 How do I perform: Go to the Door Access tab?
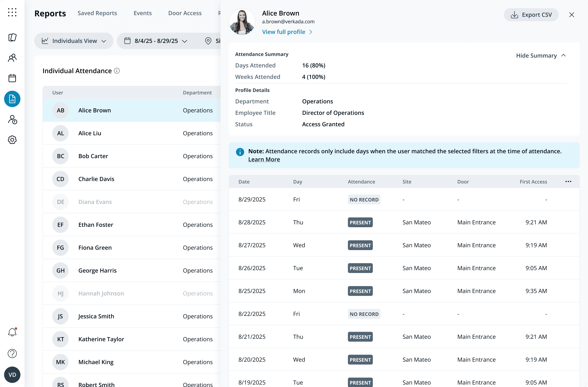185,13
